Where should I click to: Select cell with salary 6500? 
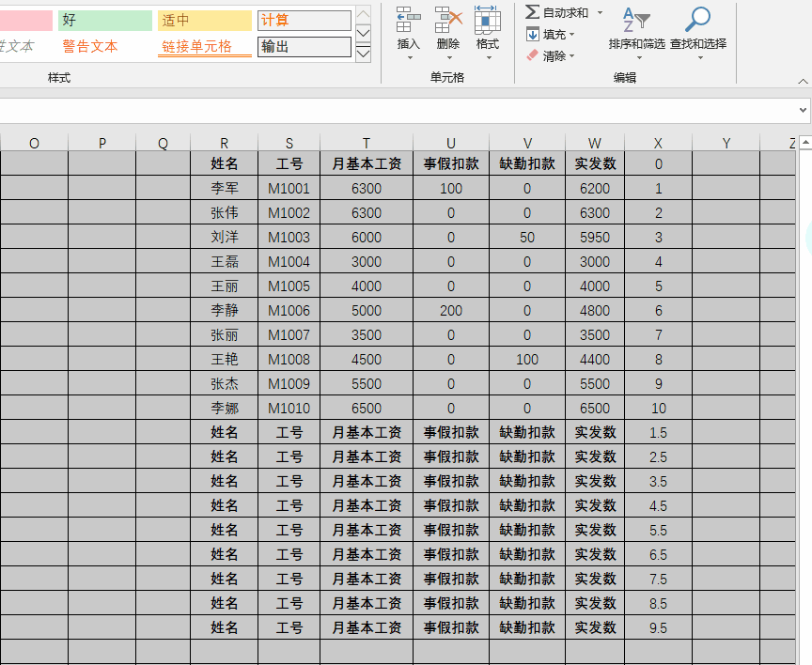[x=367, y=408]
